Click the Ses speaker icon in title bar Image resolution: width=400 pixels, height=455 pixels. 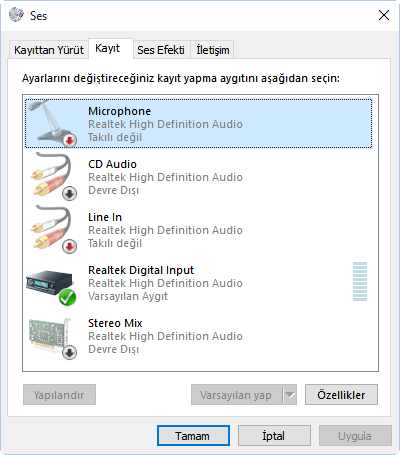click(x=16, y=15)
